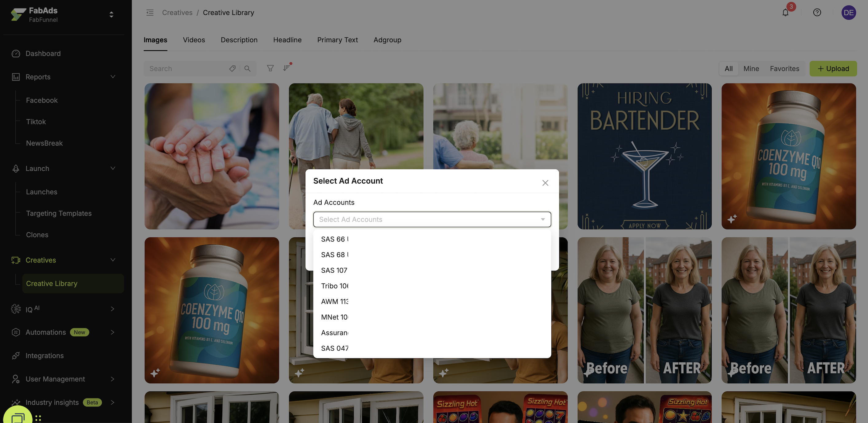The height and width of the screenshot is (423, 868).
Task: Close the Select Ad Account dialog
Action: (x=545, y=183)
